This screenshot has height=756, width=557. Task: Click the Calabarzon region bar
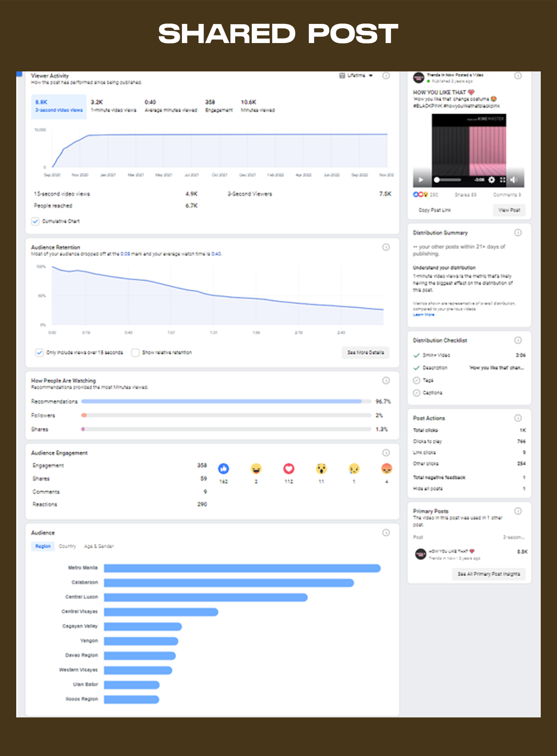pos(229,583)
